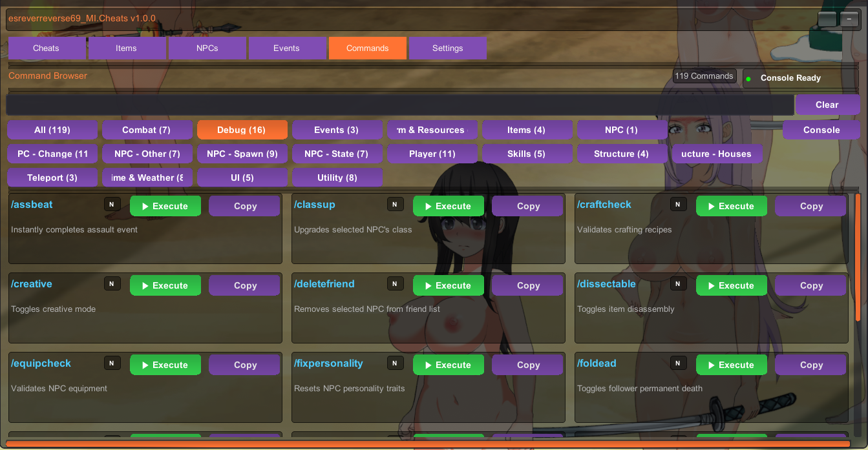The height and width of the screenshot is (450, 868).
Task: Toggle the N badge on /fixpersonality
Action: [395, 363]
